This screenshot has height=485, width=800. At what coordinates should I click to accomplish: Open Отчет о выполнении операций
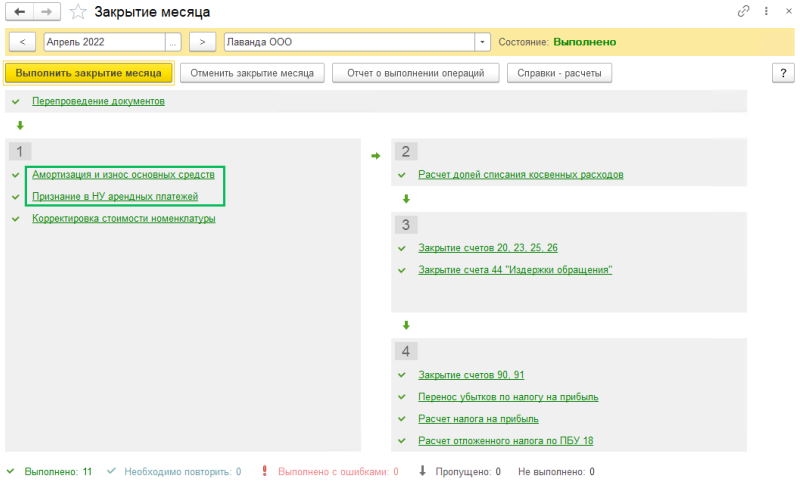pos(415,73)
